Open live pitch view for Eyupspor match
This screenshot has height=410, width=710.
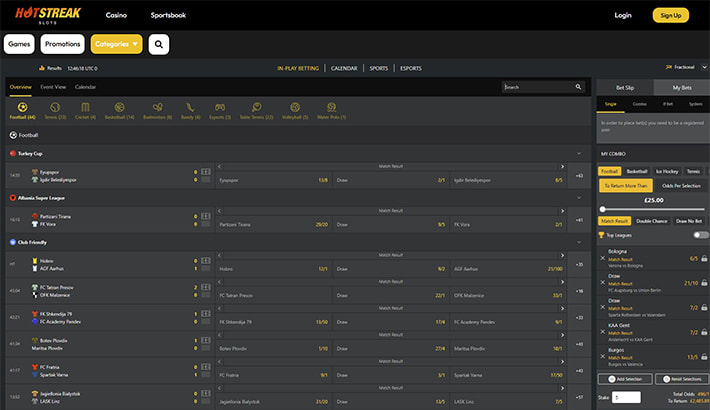206,172
